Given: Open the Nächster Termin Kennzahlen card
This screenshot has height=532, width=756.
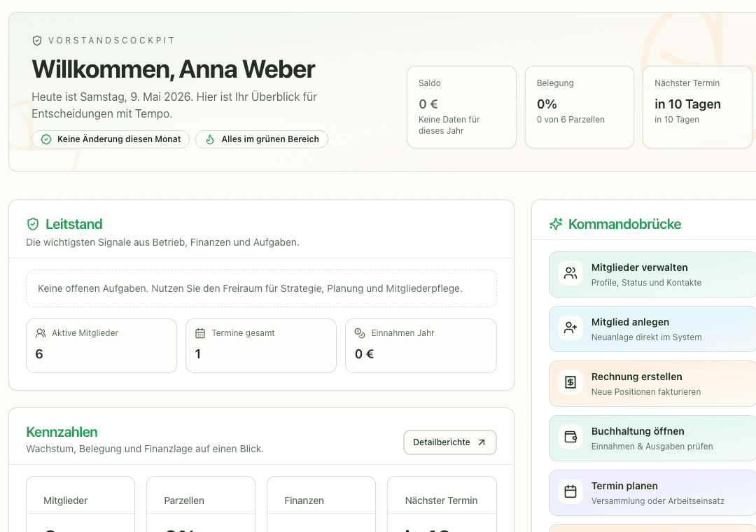Looking at the screenshot, I should coord(442,504).
